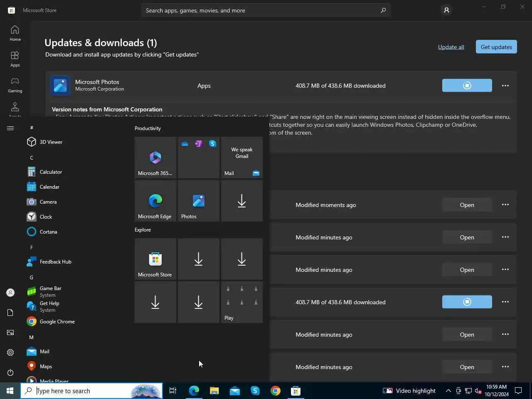
Task: Open Gaming section in Store sidebar
Action: click(15, 85)
